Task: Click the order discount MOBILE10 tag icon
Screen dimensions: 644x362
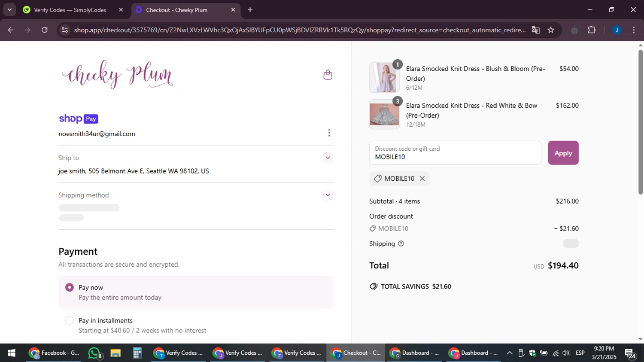Action: click(x=373, y=228)
